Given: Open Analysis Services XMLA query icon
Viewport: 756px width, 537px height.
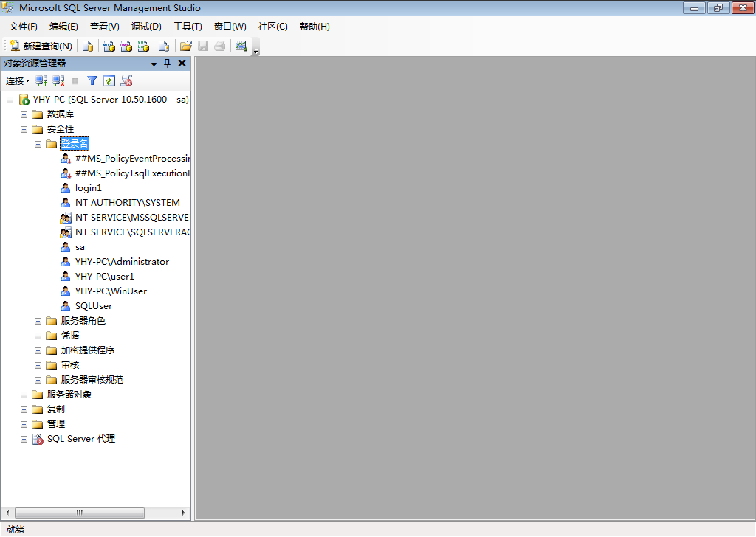Looking at the screenshot, I should point(144,46).
